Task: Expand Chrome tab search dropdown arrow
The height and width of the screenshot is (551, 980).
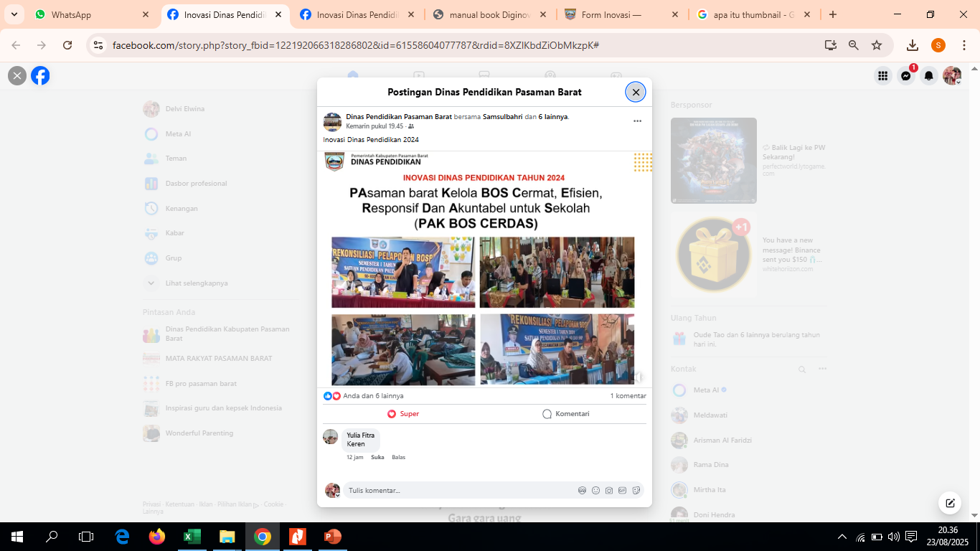Action: pos(14,14)
